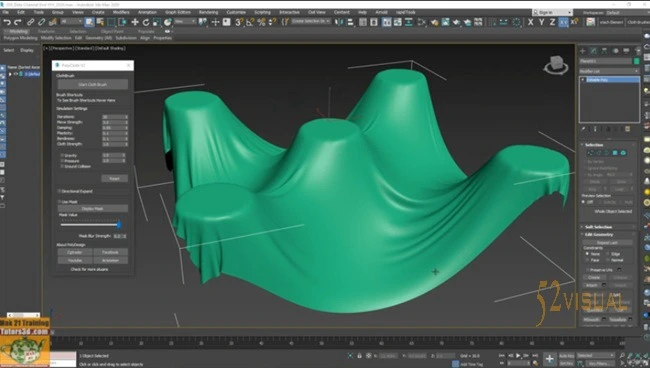
Task: Toggle the Pressure checkbox
Action: pyautogui.click(x=62, y=161)
